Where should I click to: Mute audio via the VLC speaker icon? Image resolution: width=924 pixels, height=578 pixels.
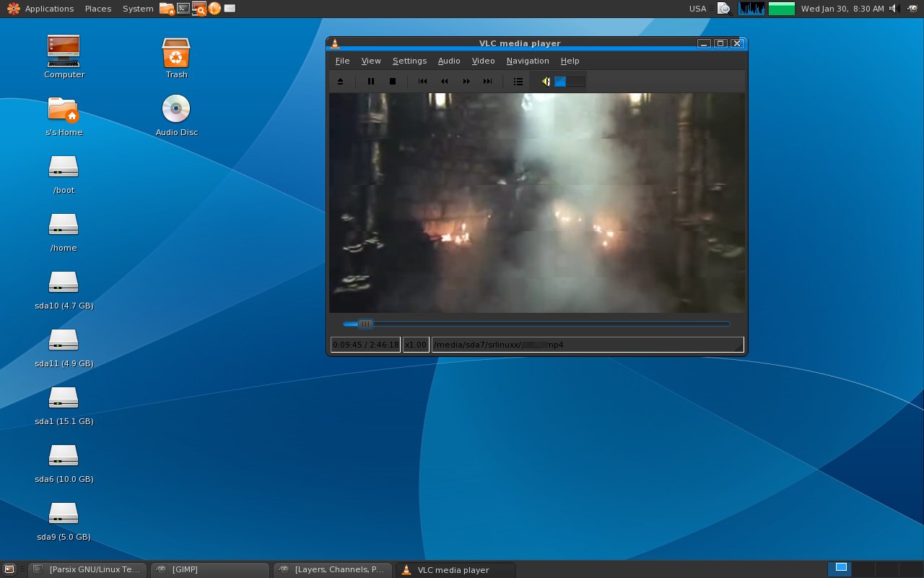point(546,82)
